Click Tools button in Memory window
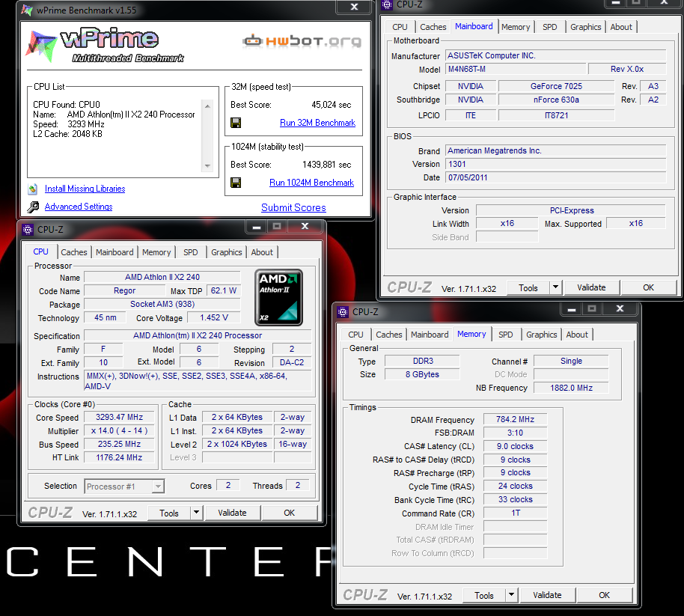Image resolution: width=684 pixels, height=616 pixels. click(x=484, y=595)
